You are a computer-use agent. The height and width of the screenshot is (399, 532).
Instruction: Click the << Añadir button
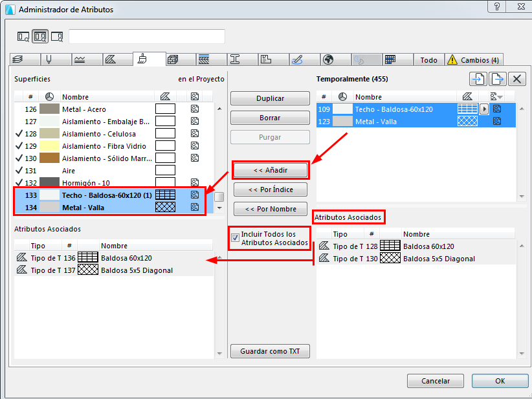271,170
